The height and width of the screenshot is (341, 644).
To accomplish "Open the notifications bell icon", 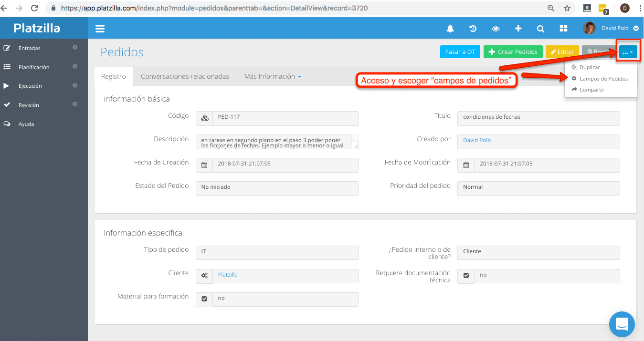I will point(450,29).
